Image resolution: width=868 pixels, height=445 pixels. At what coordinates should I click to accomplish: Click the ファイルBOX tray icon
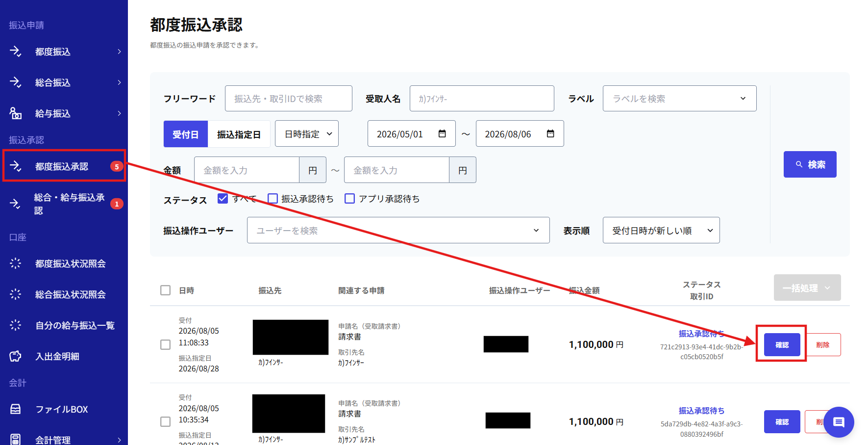[x=16, y=409]
